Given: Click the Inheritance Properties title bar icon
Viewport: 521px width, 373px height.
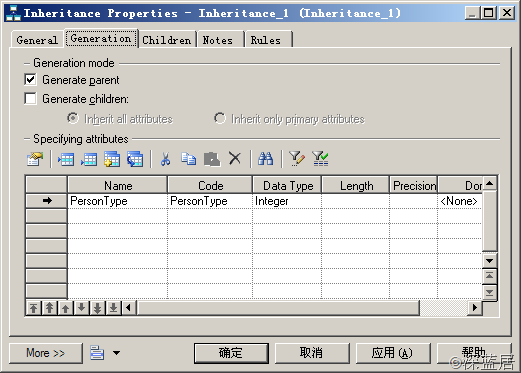Looking at the screenshot, I should 13,13.
